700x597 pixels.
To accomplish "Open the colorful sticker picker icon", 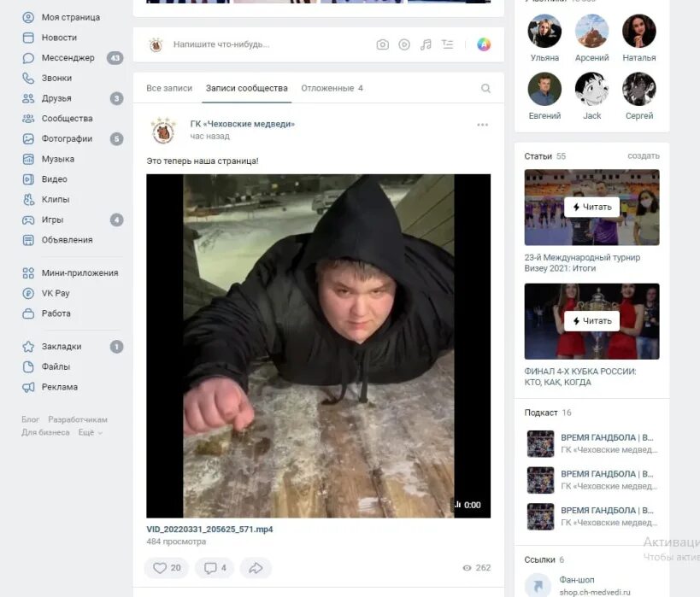I will click(x=484, y=44).
